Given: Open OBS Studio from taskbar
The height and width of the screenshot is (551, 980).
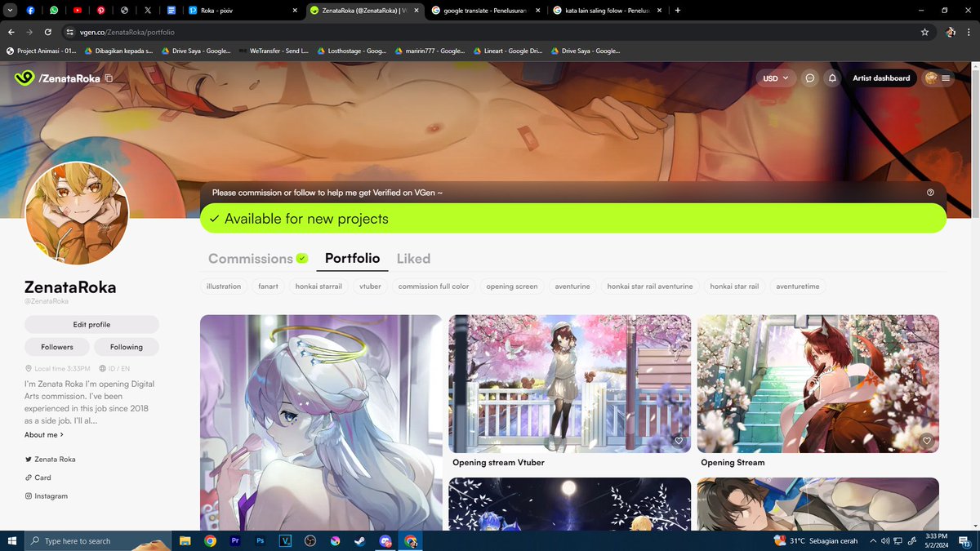Looking at the screenshot, I should [310, 540].
